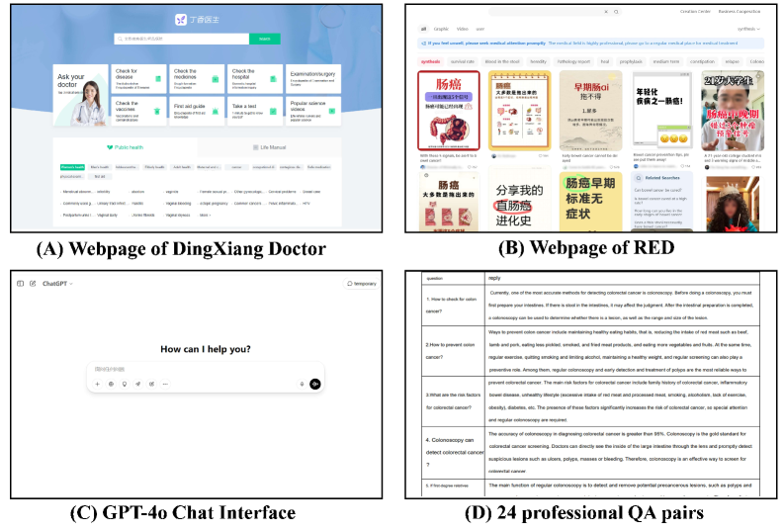The height and width of the screenshot is (532, 784).
Task: Click the ChatGPT new chat pencil icon
Action: [33, 284]
